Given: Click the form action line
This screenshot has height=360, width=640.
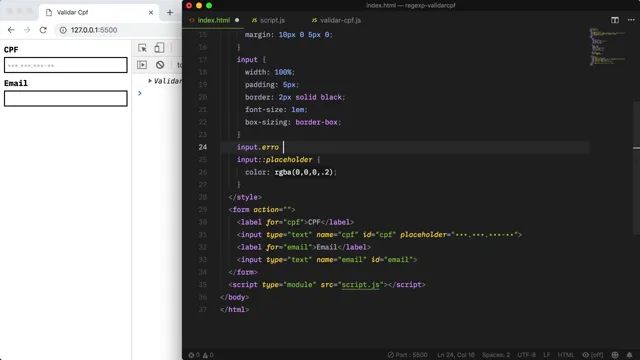Looking at the screenshot, I should (x=262, y=209).
